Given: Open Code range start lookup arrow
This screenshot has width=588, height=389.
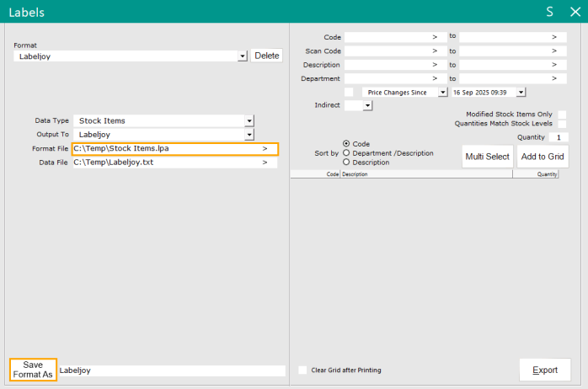Looking at the screenshot, I should [435, 37].
